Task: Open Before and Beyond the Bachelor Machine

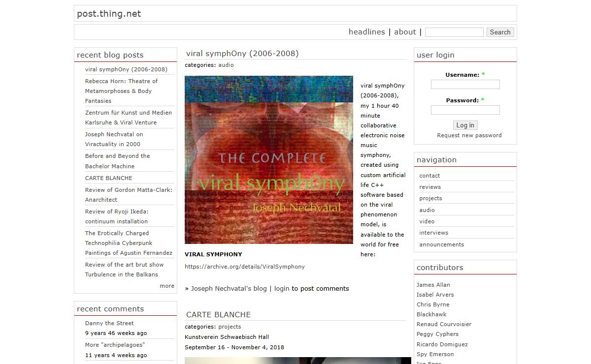Action: coord(118,161)
